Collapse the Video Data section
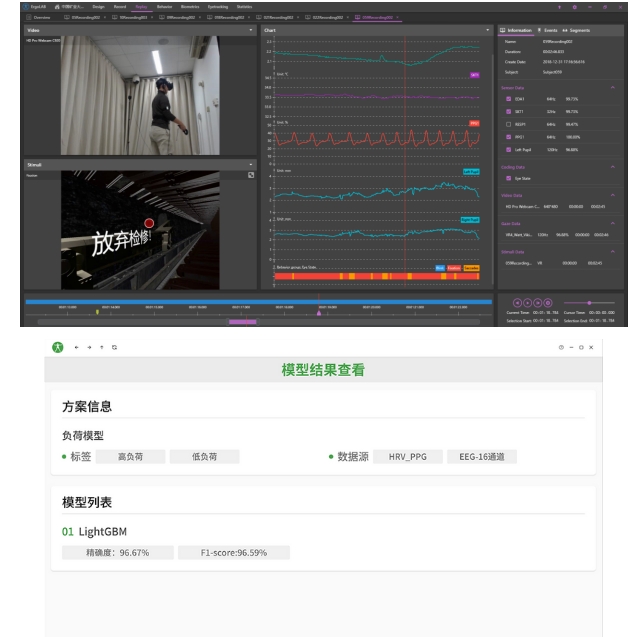The image size is (634, 637). pos(612,195)
